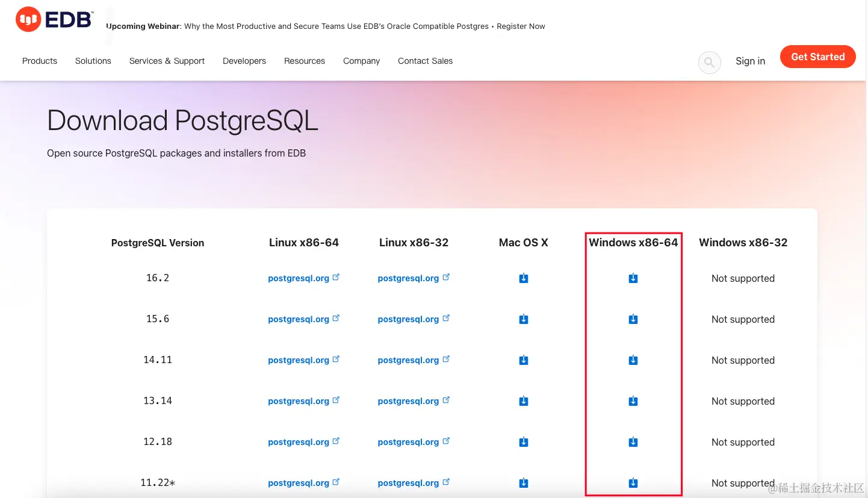
Task: Download Windows x86-64 installer for 13.14
Action: (x=633, y=401)
